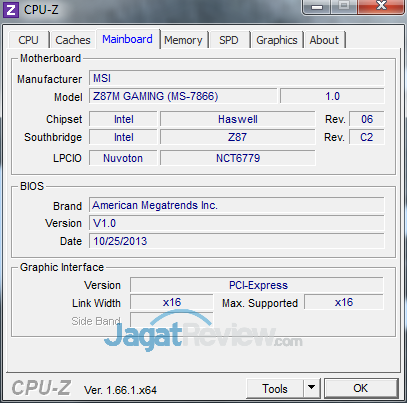Close the CPU-Z window

(381, 6)
